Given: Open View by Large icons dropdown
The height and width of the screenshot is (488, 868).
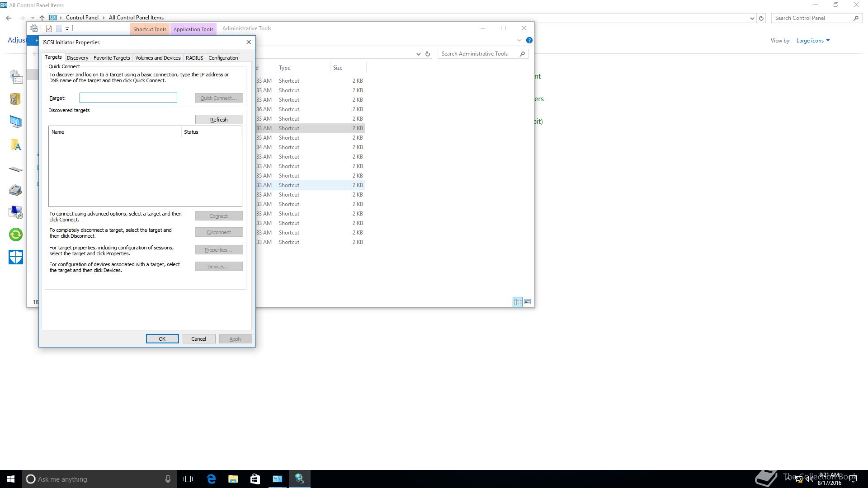Looking at the screenshot, I should coord(813,41).
